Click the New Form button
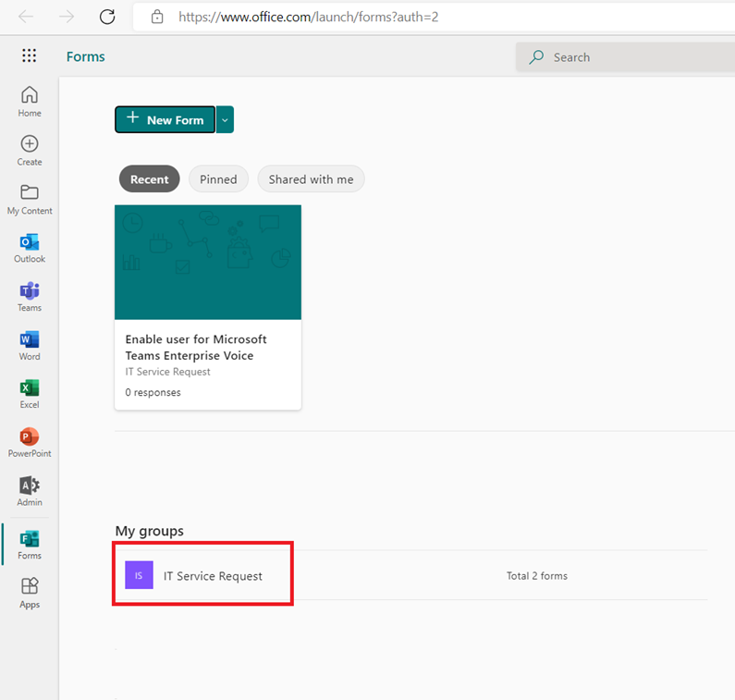735x700 pixels. (x=165, y=120)
